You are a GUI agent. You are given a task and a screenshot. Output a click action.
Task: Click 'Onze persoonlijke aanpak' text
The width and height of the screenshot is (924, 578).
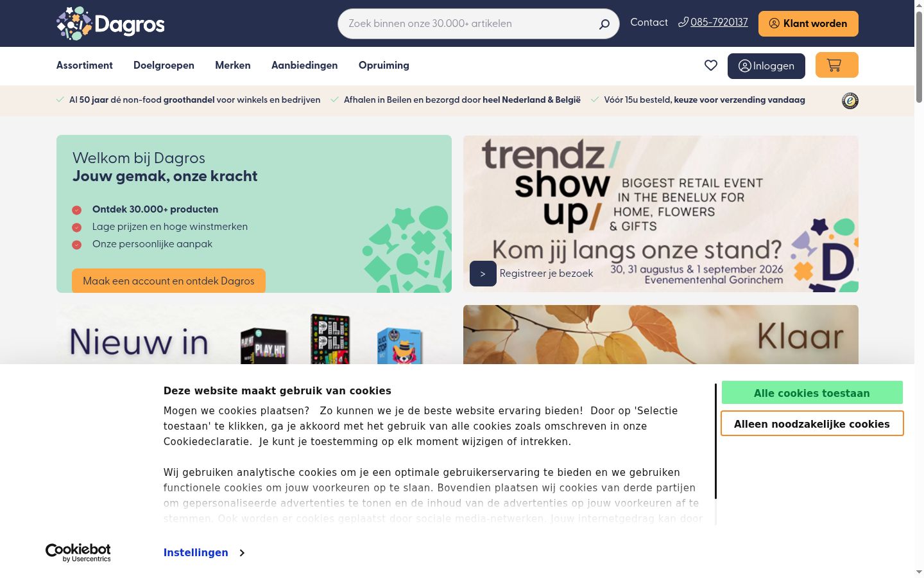pos(152,244)
